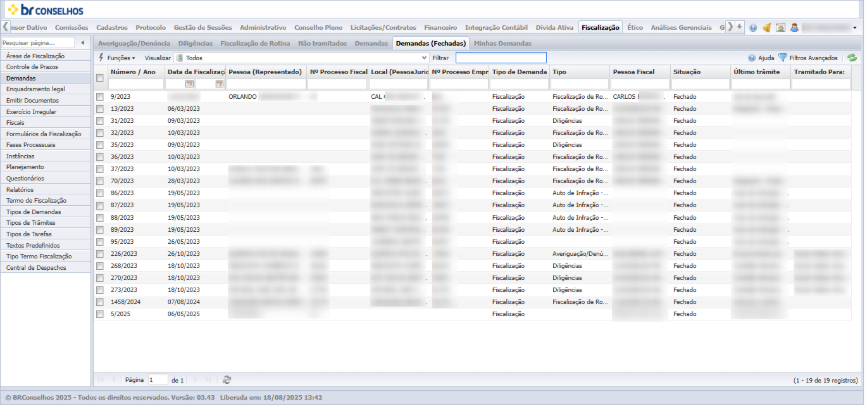Click the lightning bolt Funções icon
The image size is (865, 406).
101,57
